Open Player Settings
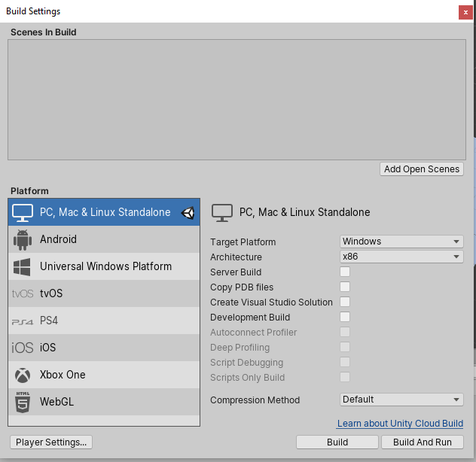476x462 pixels. (52, 442)
